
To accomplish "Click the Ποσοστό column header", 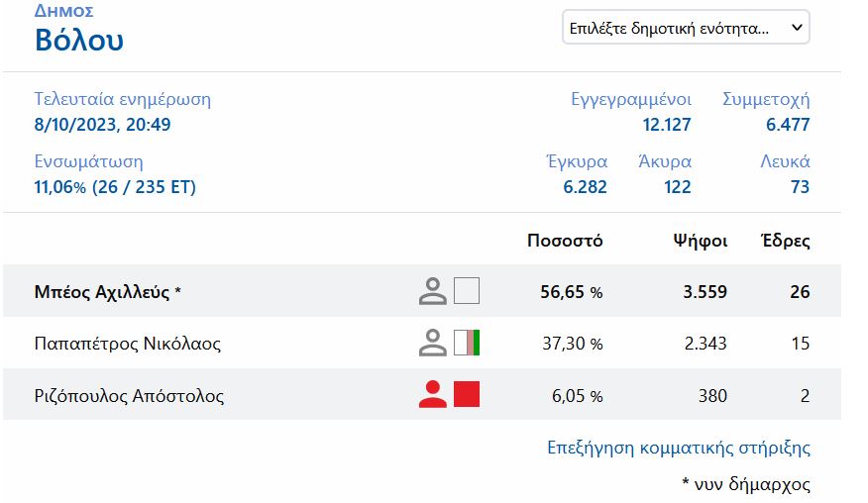I will 565,241.
